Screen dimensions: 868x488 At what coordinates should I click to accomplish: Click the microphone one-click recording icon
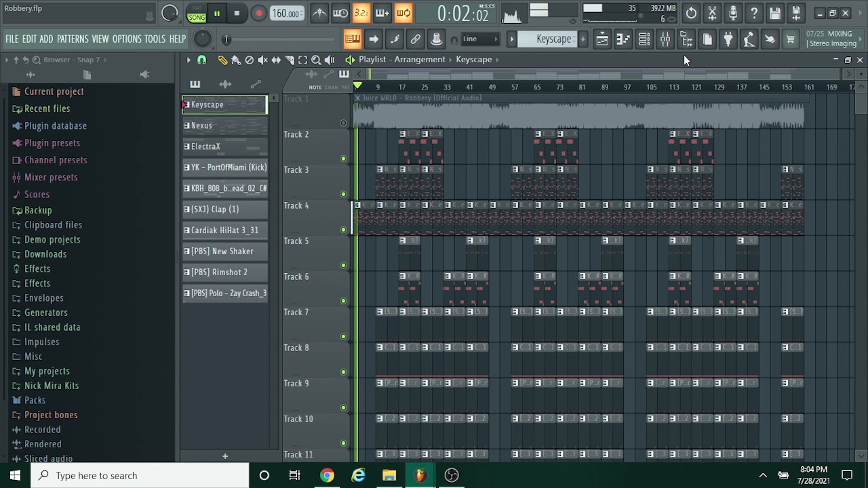point(733,13)
